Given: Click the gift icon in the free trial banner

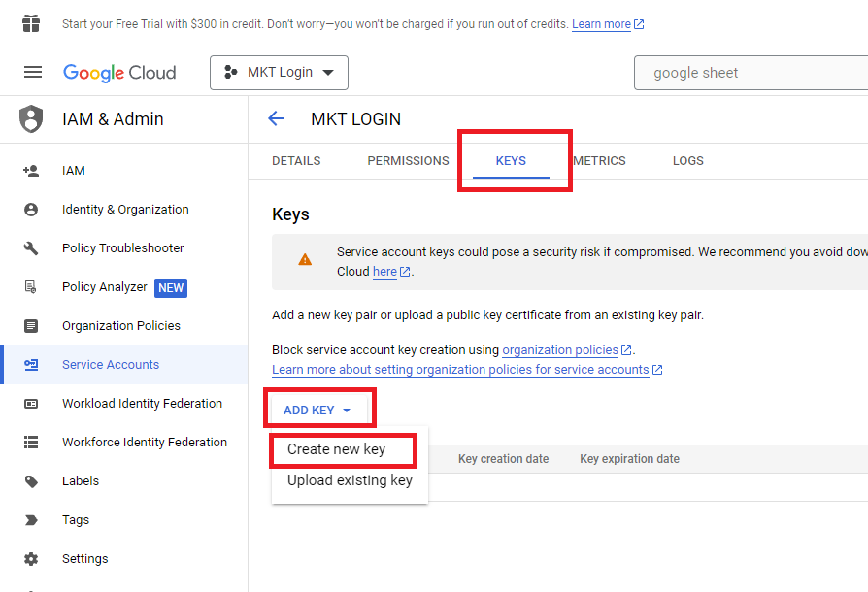Looking at the screenshot, I should pyautogui.click(x=31, y=24).
